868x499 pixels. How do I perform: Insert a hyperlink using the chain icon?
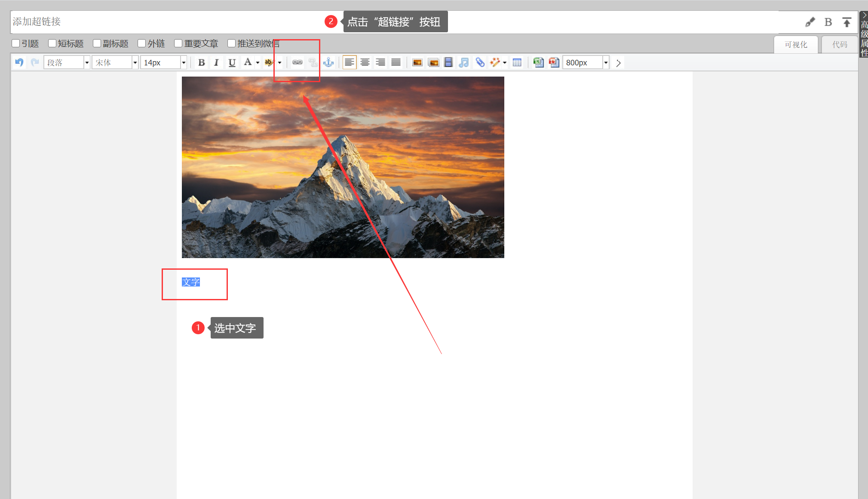[298, 62]
